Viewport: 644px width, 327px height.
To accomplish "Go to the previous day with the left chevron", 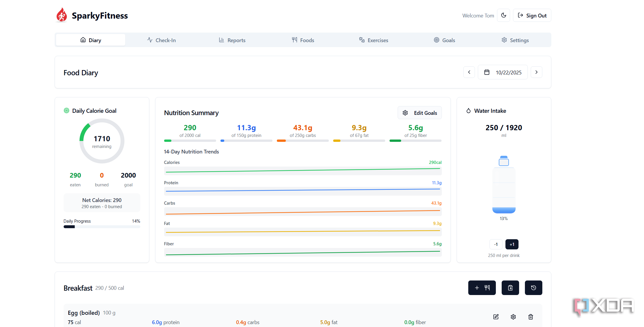I will point(469,72).
